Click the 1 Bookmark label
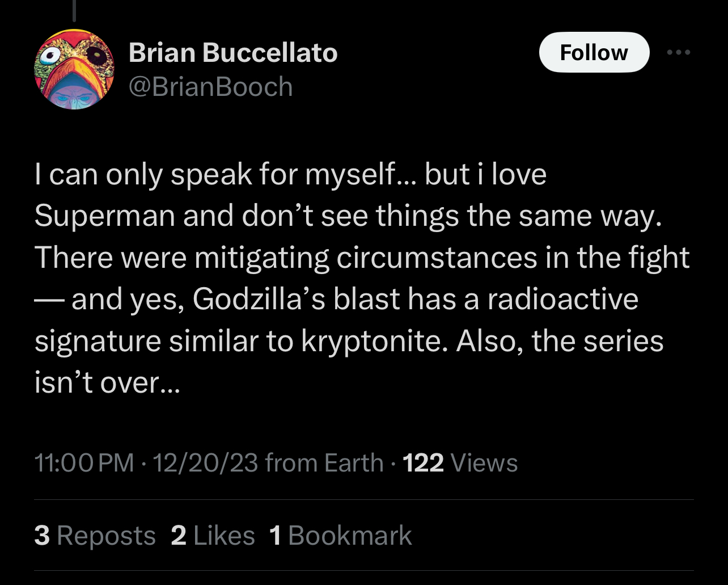Screen dimensions: 728x585 pos(341,536)
